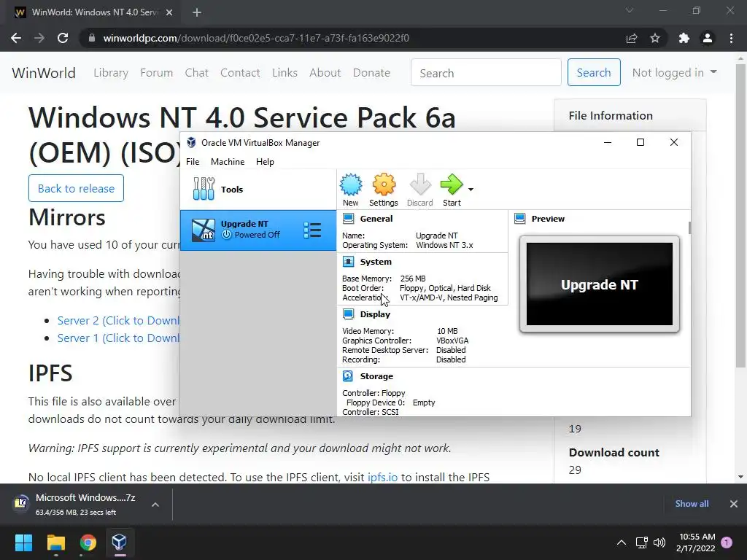747x560 pixels.
Task: Click the Chrome share page icon
Action: (632, 38)
